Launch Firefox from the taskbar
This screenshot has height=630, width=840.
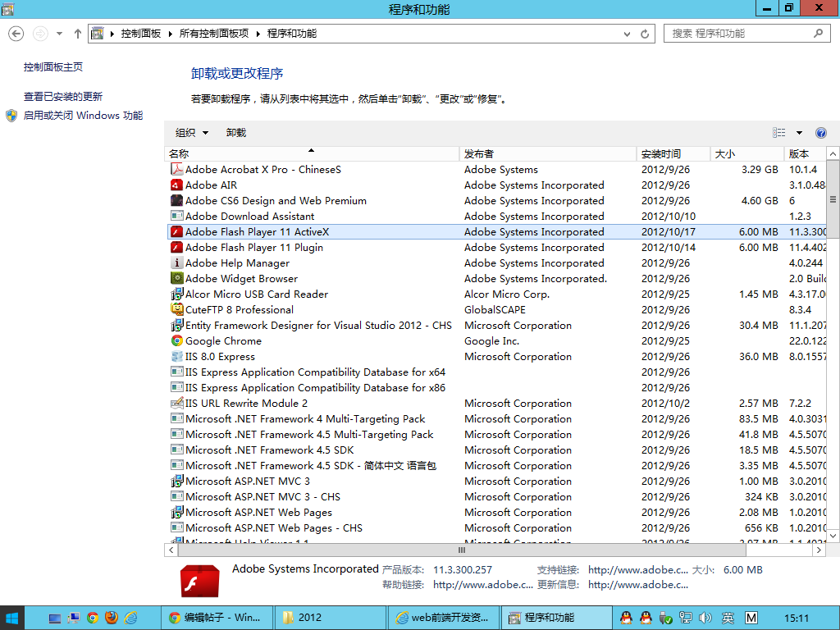(112, 618)
